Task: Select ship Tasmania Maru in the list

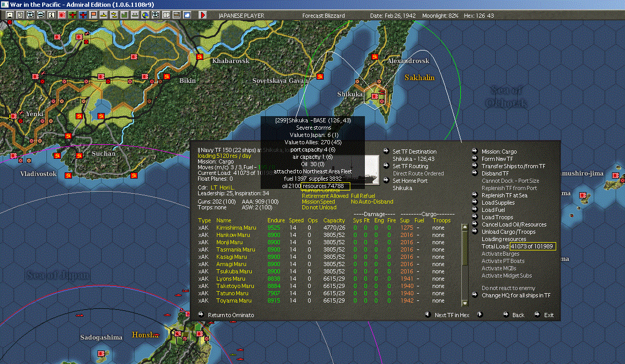Action: pyautogui.click(x=236, y=249)
